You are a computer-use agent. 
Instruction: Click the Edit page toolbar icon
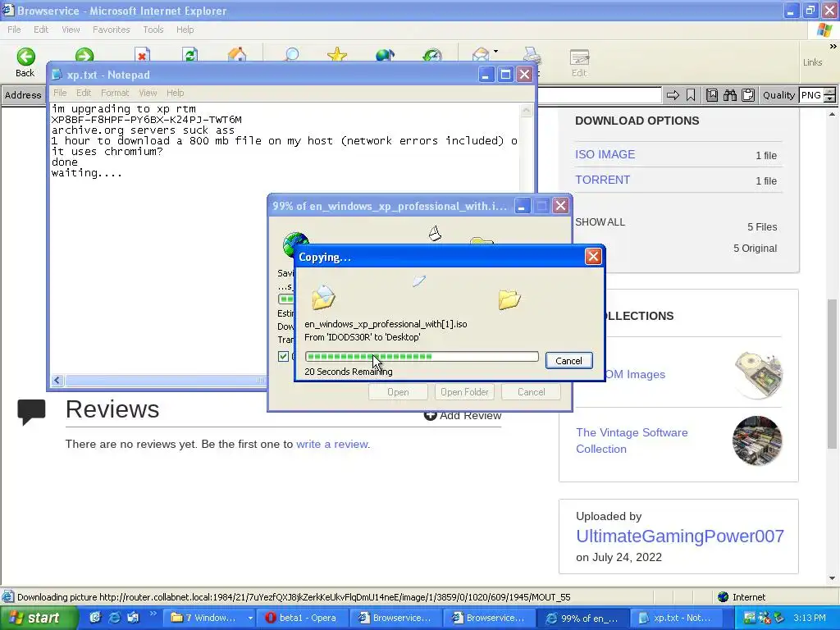pyautogui.click(x=579, y=57)
